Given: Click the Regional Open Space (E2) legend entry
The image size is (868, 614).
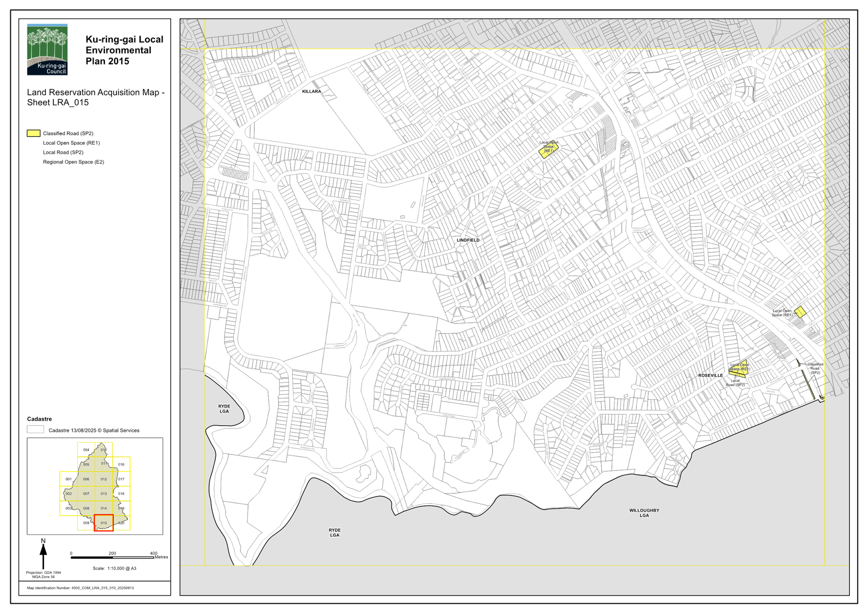Looking at the screenshot, I should pyautogui.click(x=73, y=162).
